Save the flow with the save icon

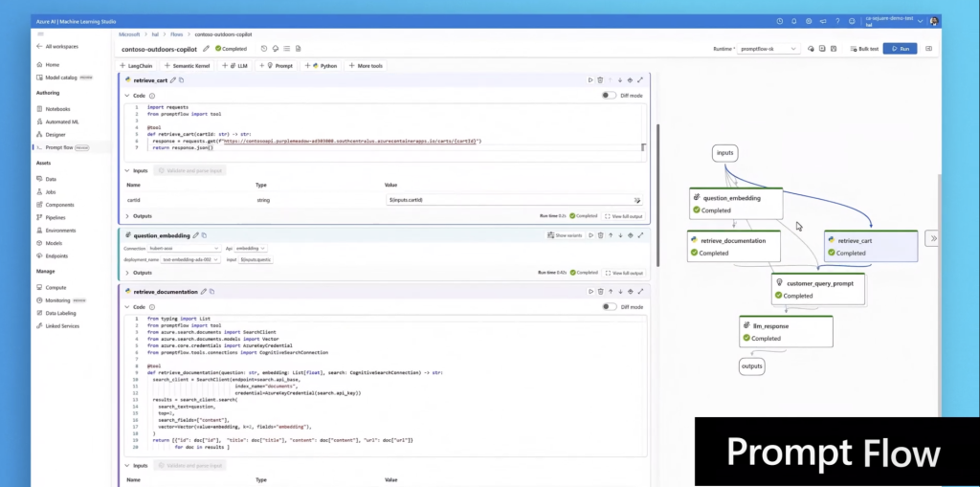point(834,49)
